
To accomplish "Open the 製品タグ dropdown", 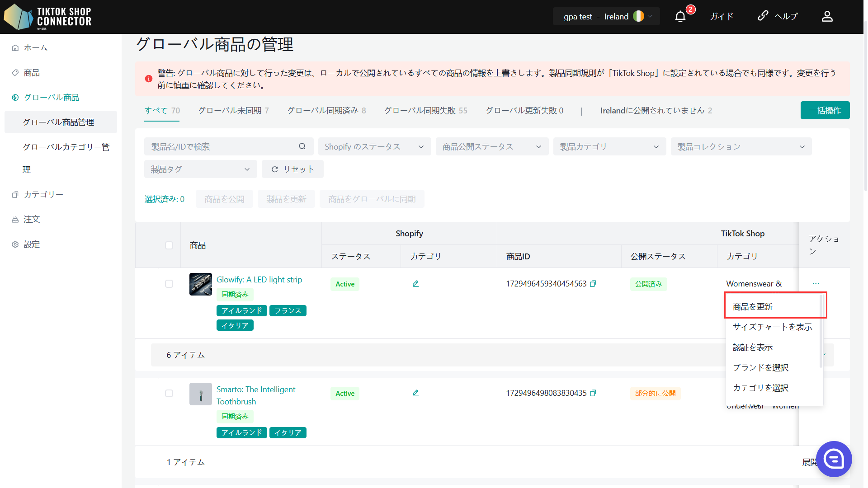I will pos(201,169).
